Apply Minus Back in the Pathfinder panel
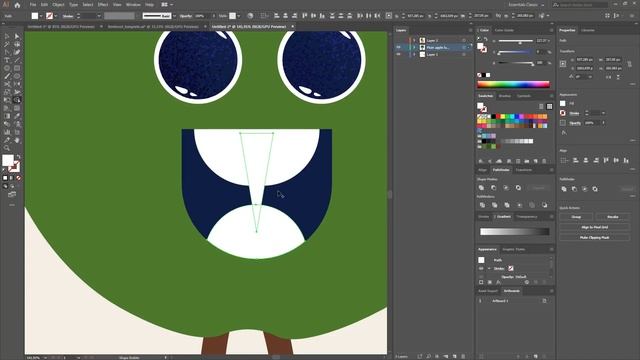 point(544,205)
